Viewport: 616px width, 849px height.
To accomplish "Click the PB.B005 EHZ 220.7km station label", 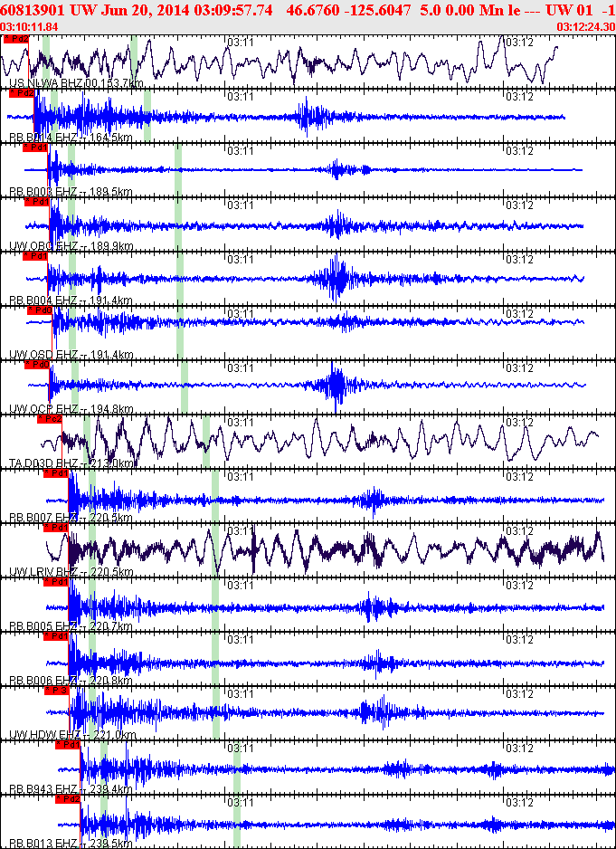I will point(71,626).
